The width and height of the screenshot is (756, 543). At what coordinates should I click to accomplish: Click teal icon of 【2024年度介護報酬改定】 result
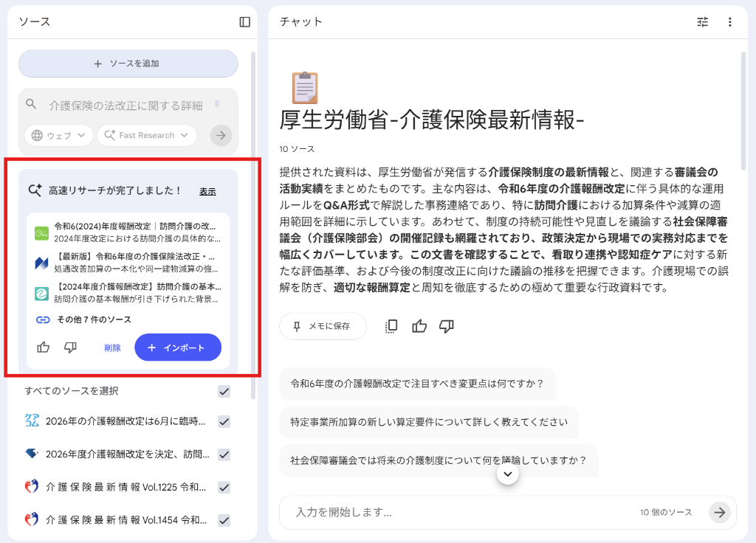41,294
